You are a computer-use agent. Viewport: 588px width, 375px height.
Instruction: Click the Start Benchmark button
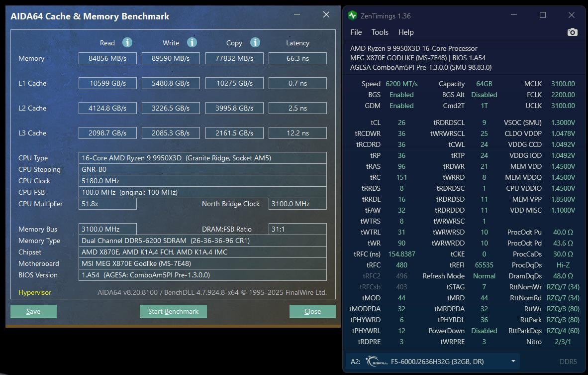[173, 312]
